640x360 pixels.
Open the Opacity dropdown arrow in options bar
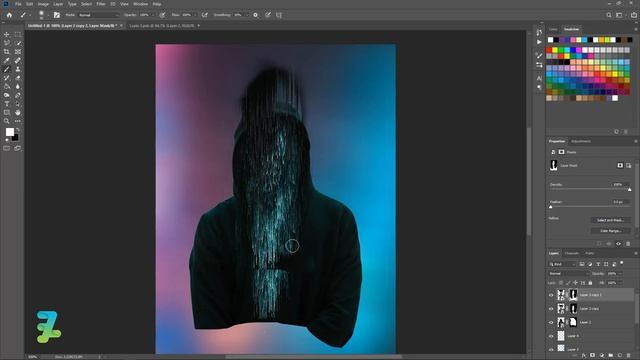point(153,15)
